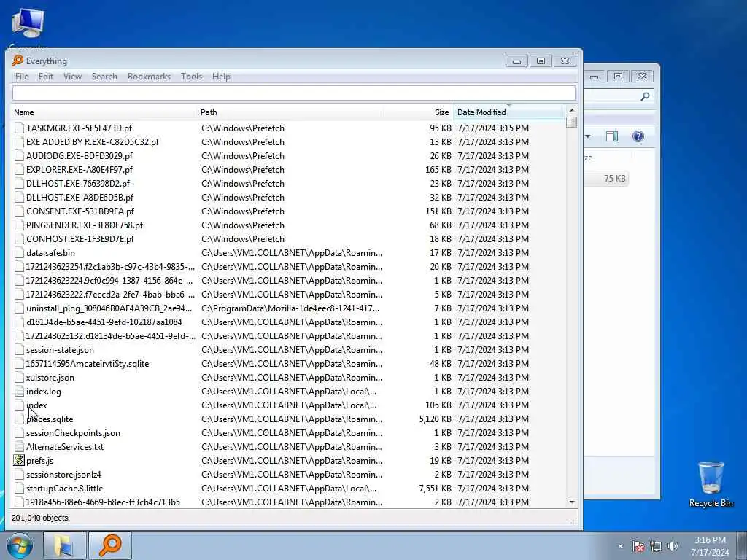Click the 7,551 KB size cell
This screenshot has width=747, height=560.
[x=435, y=488]
